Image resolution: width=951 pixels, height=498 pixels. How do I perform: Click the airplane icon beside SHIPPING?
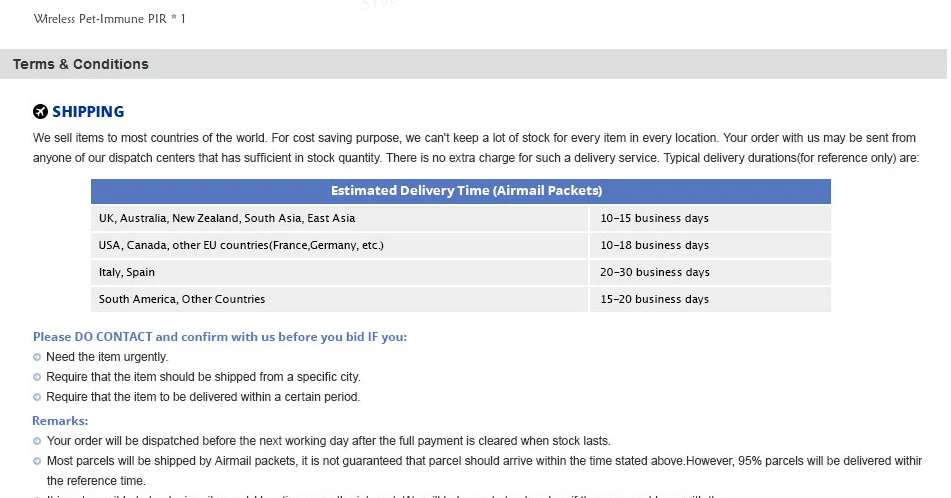[40, 112]
